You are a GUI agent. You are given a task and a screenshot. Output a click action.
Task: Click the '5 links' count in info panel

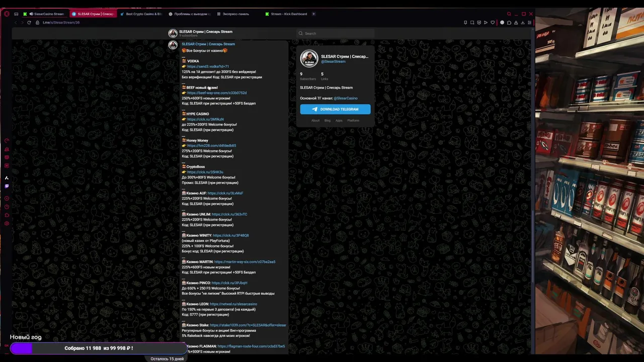coord(325,76)
